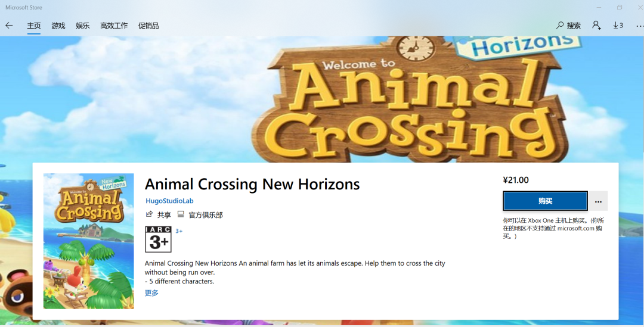Open the Animal Crossing cover thumbnail
This screenshot has height=327, width=644.
[89, 241]
